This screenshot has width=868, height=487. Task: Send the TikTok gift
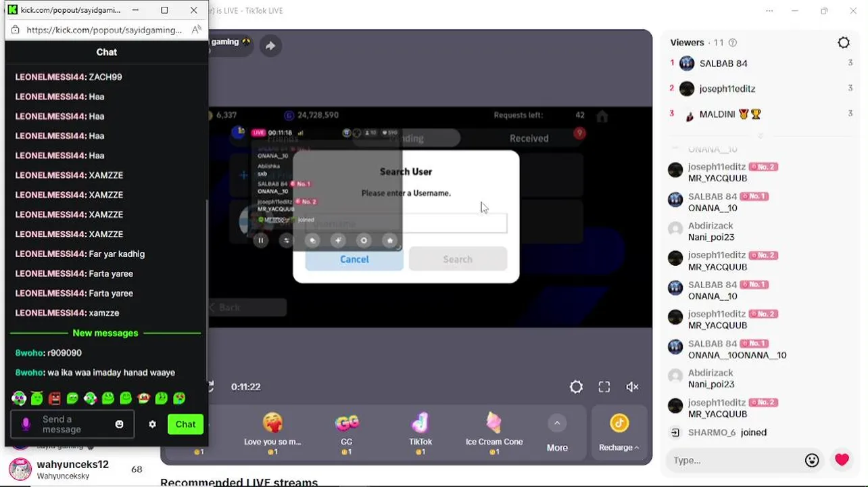(420, 432)
